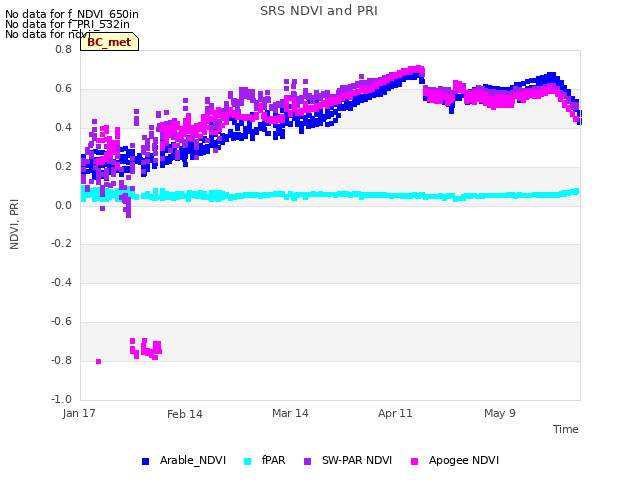Toggle the Apogee NDVI legend entry

coord(455,460)
